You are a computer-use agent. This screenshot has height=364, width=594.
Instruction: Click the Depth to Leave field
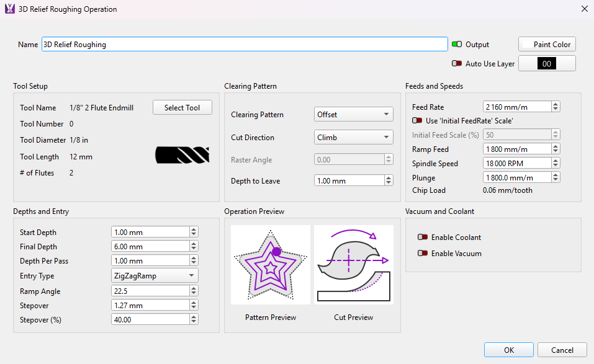349,180
